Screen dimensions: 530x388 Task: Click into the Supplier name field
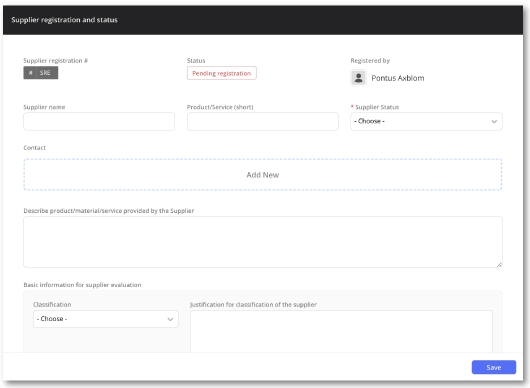click(99, 121)
